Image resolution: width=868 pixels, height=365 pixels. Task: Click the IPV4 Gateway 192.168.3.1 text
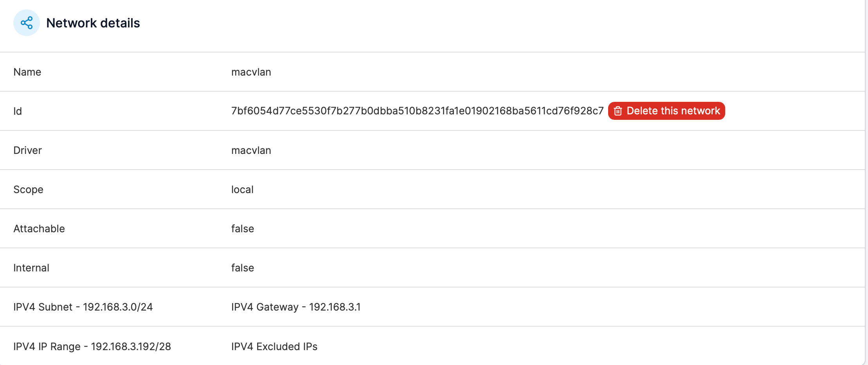tap(296, 307)
